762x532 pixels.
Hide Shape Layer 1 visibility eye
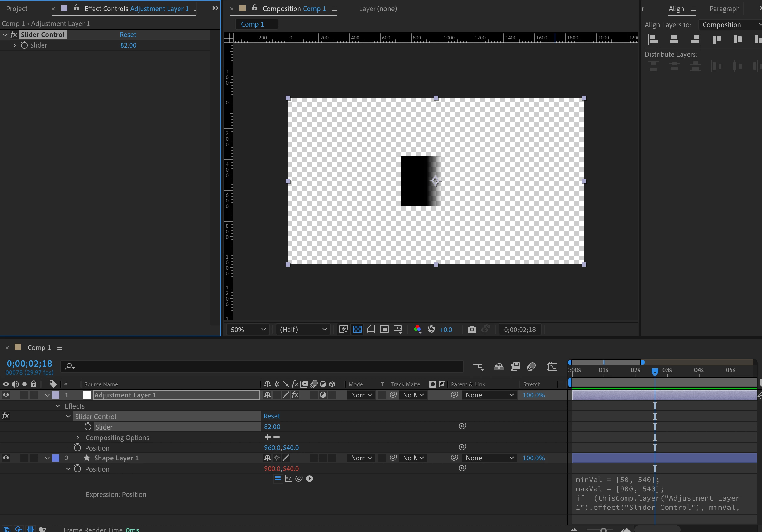tap(6, 458)
